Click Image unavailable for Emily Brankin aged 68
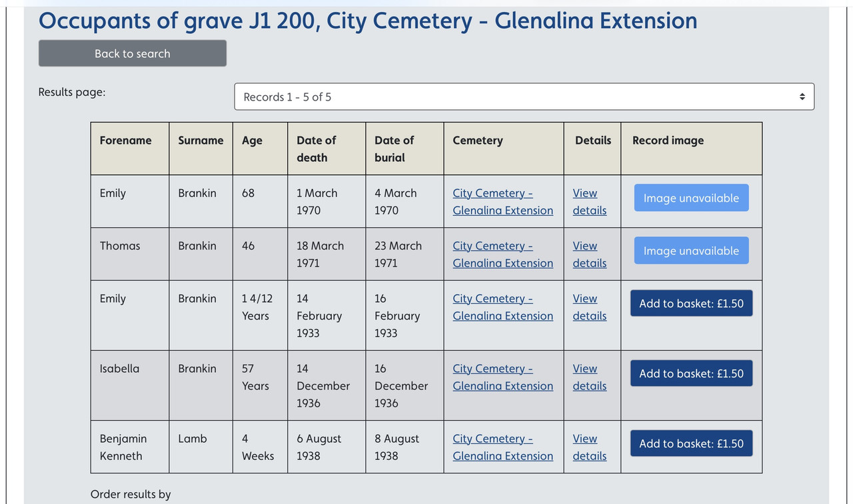 click(691, 198)
